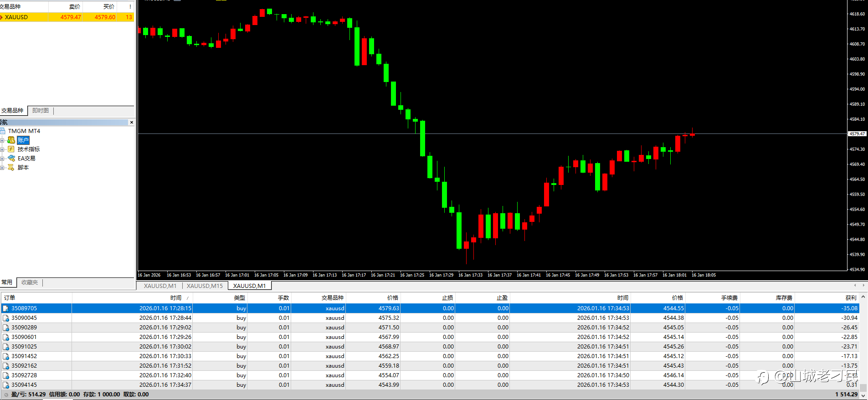Expand the 账户 tree node

(x=2, y=140)
